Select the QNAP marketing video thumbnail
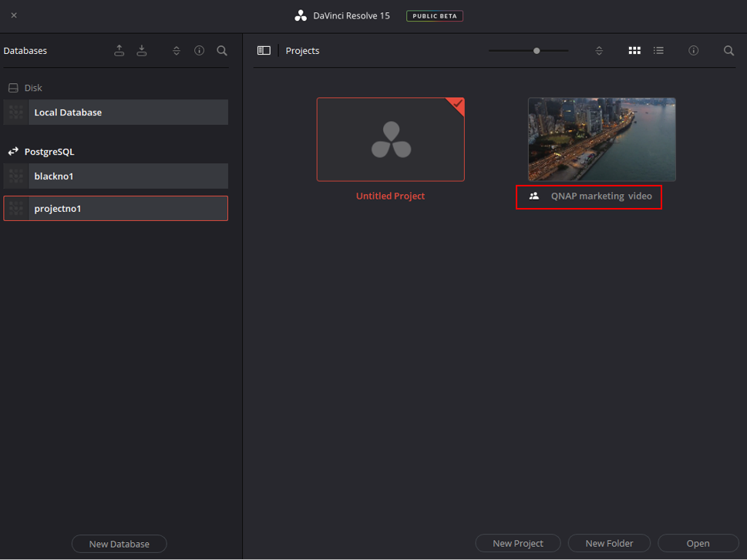This screenshot has height=560, width=747. (602, 139)
